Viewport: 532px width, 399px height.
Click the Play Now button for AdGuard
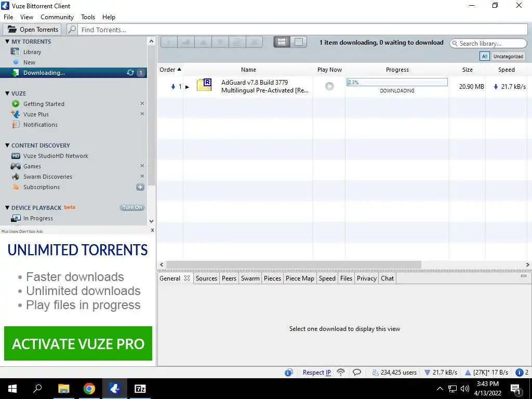tap(329, 86)
